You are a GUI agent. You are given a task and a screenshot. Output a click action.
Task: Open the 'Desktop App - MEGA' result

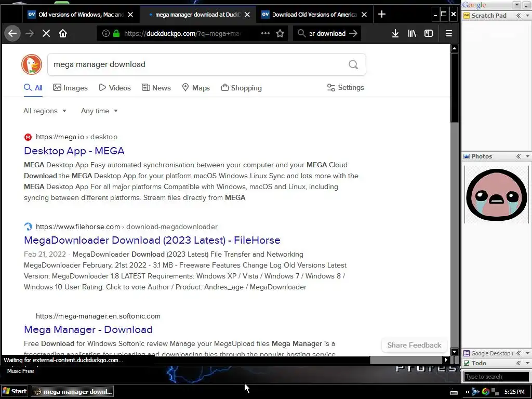coord(74,151)
